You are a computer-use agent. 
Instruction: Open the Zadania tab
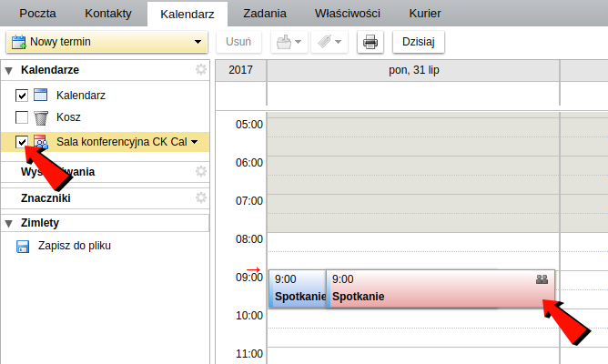click(265, 14)
